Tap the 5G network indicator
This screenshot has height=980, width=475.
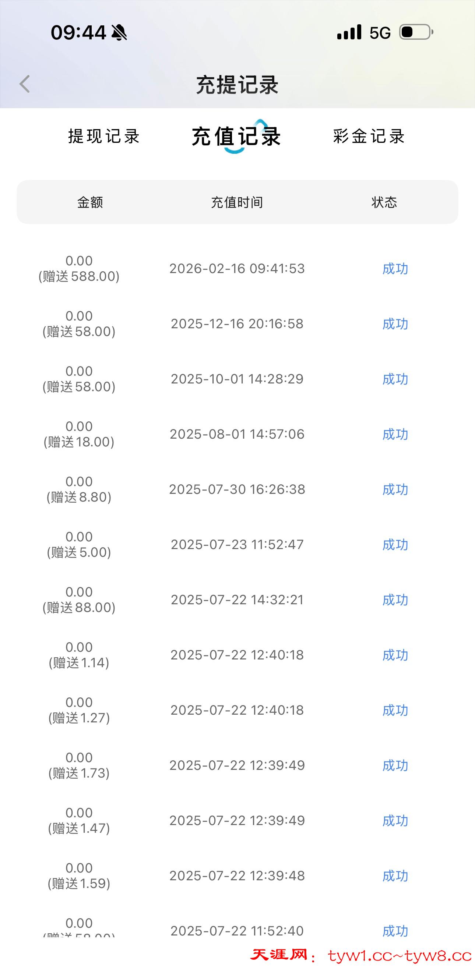point(380,33)
